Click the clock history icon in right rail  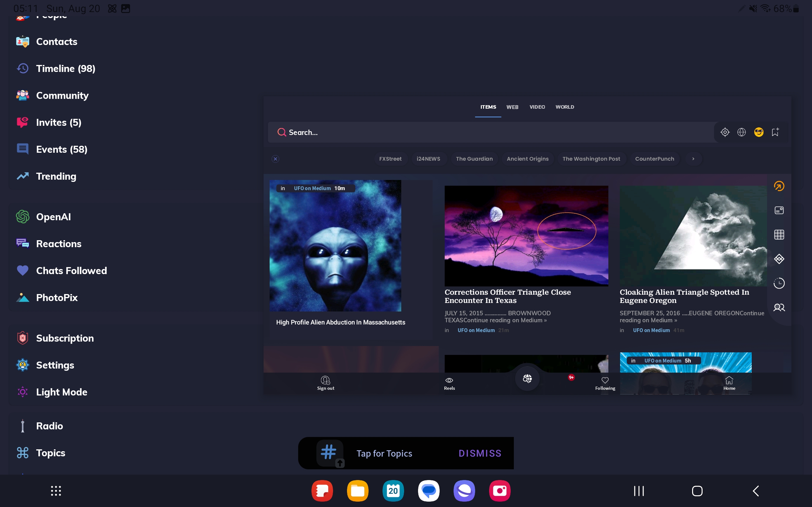click(x=779, y=283)
